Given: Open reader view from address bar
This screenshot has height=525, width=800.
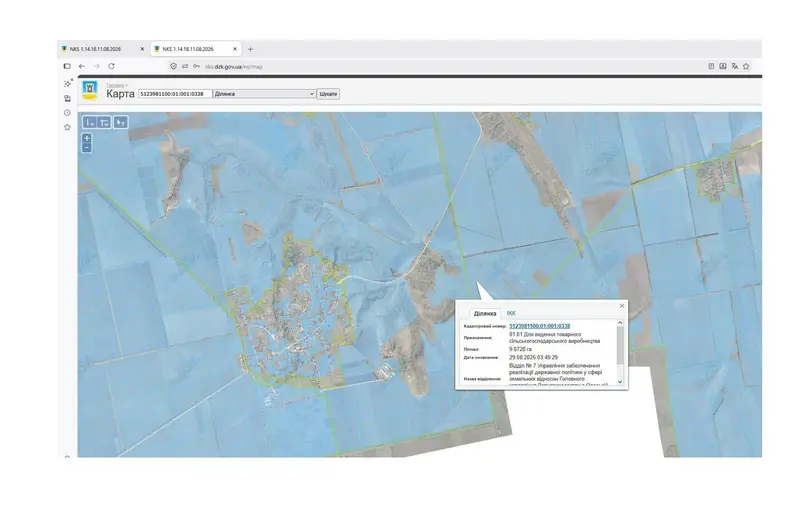Looking at the screenshot, I should click(x=711, y=66).
